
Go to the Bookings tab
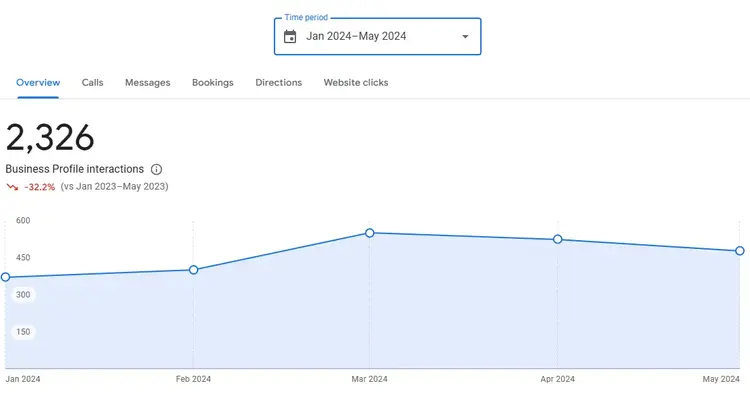(213, 83)
